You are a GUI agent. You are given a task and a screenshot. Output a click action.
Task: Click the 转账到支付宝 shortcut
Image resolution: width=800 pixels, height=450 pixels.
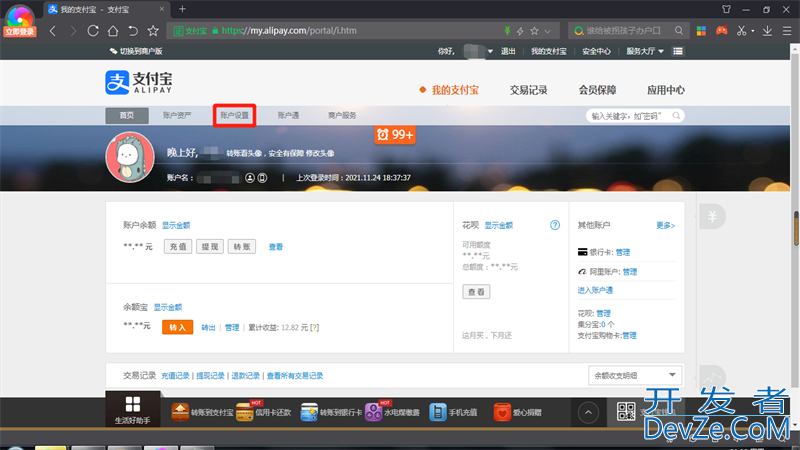[x=202, y=412]
